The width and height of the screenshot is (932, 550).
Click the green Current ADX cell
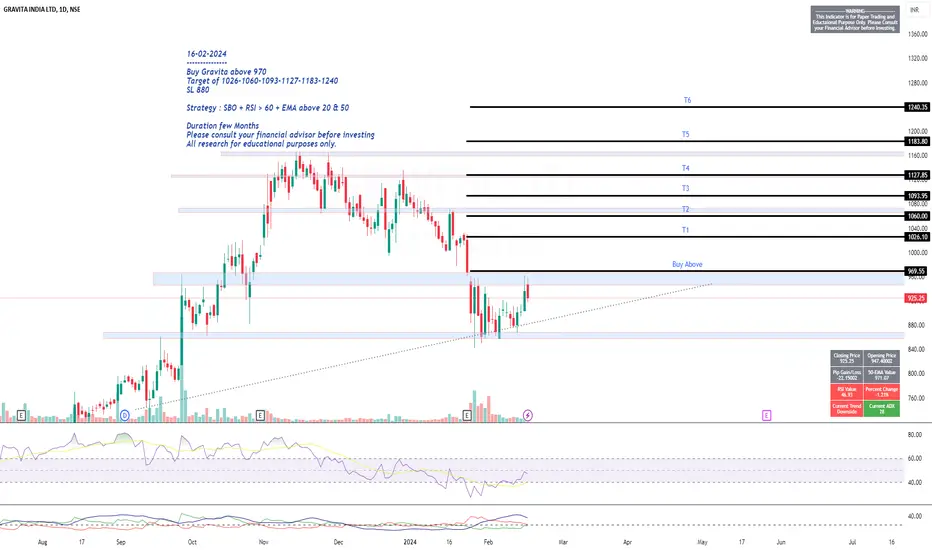pos(881,408)
